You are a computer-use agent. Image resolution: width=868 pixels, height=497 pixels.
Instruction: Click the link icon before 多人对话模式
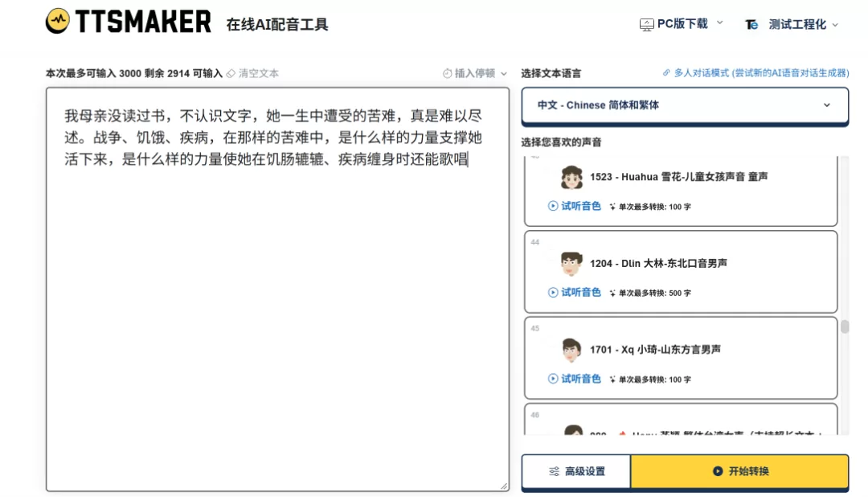coord(666,72)
